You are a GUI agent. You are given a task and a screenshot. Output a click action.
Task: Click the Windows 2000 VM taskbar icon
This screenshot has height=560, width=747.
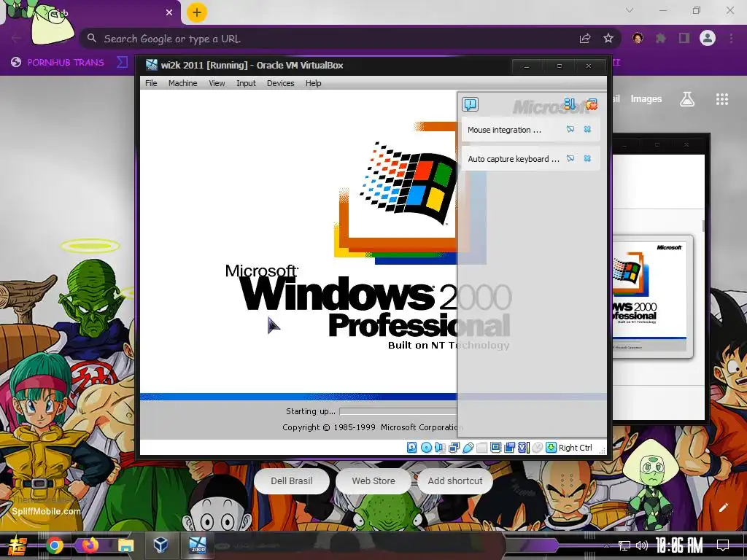(x=197, y=545)
